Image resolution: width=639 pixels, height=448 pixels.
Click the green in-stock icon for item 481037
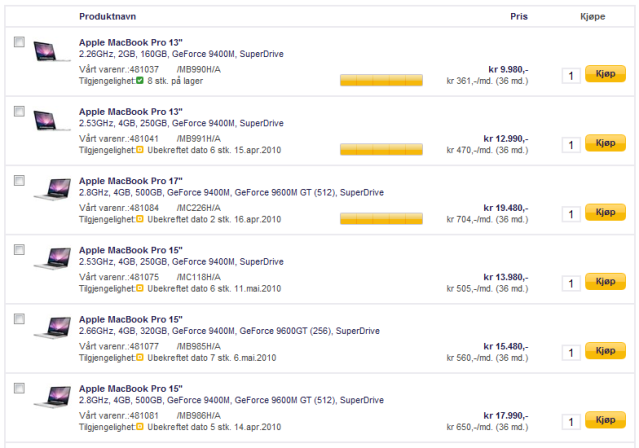(x=140, y=81)
